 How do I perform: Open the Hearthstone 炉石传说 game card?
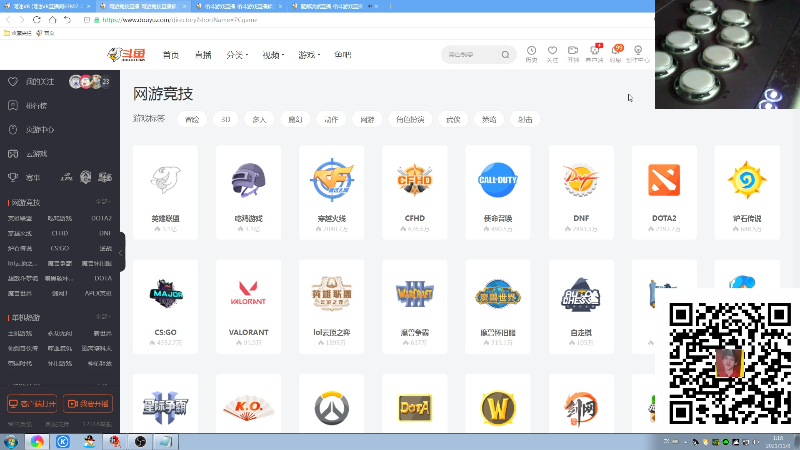[747, 192]
